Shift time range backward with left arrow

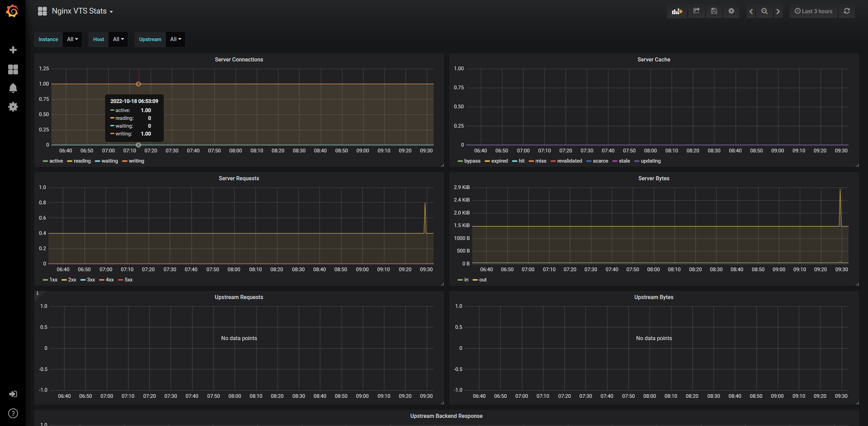751,11
